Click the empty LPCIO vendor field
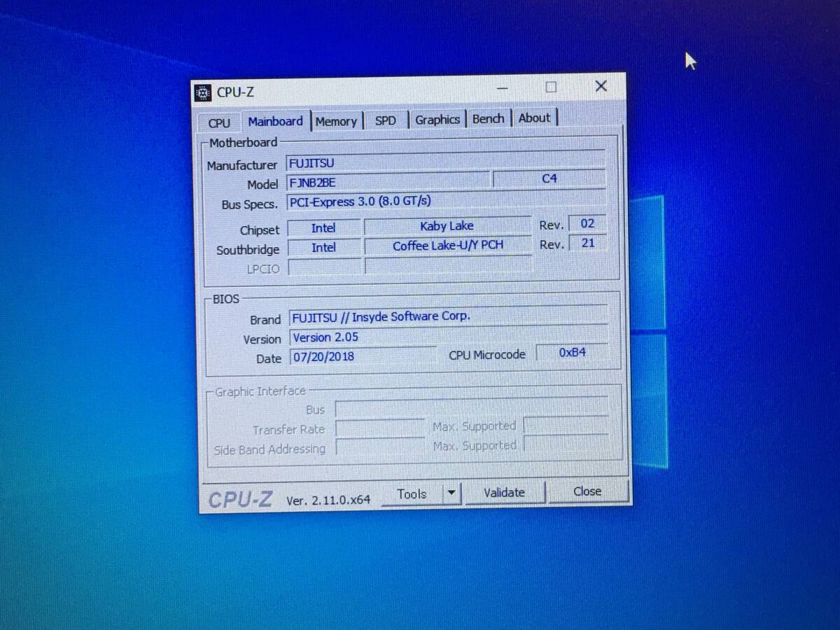The height and width of the screenshot is (630, 840). coord(324,267)
